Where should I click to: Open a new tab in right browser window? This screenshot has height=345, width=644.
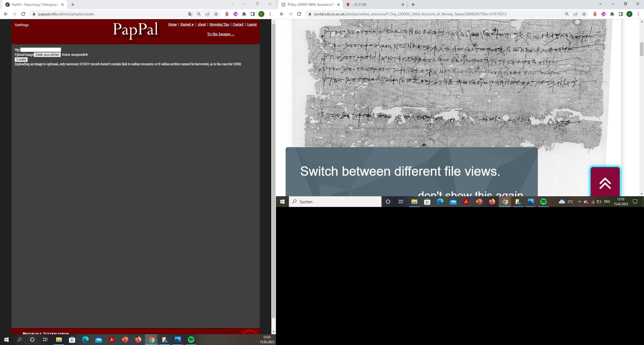pyautogui.click(x=413, y=5)
